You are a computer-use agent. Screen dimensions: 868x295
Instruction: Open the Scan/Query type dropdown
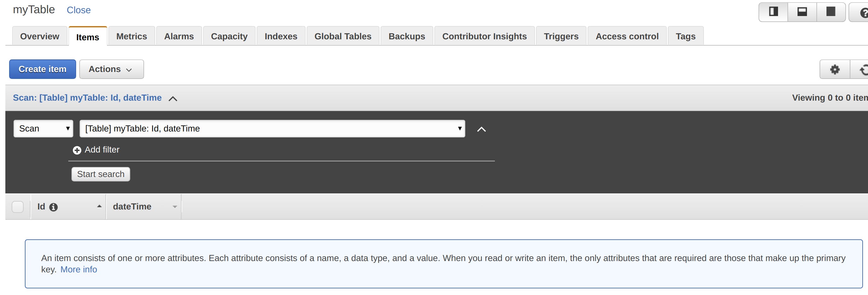(43, 128)
